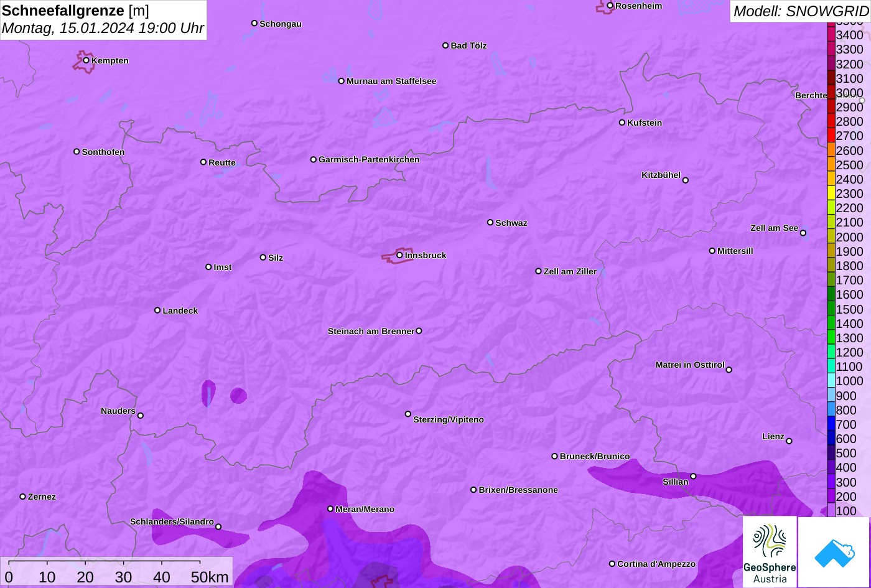Viewport: 871px width, 588px height.
Task: Click the Zell am Ziller label
Action: pos(570,271)
